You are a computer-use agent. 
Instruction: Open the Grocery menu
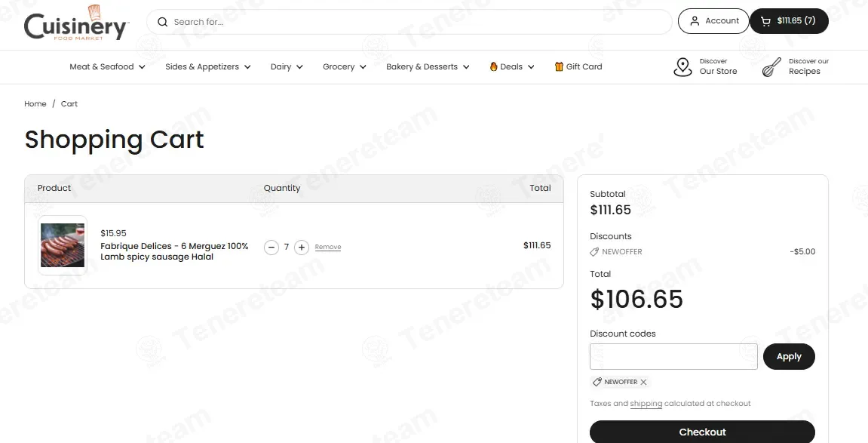pyautogui.click(x=345, y=67)
